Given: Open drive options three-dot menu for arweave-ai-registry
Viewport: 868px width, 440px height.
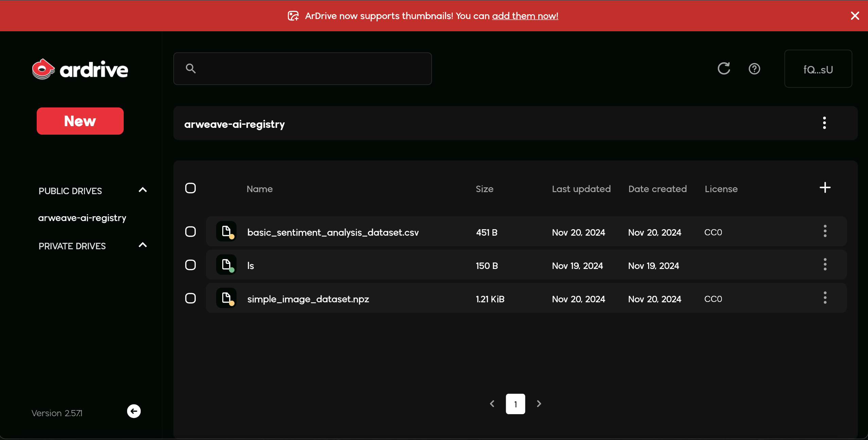Looking at the screenshot, I should 824,123.
